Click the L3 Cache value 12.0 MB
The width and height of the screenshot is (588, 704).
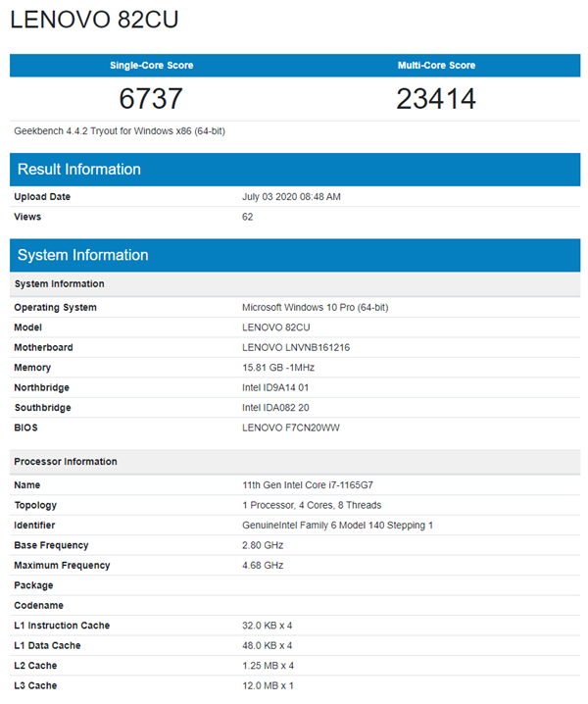click(268, 685)
